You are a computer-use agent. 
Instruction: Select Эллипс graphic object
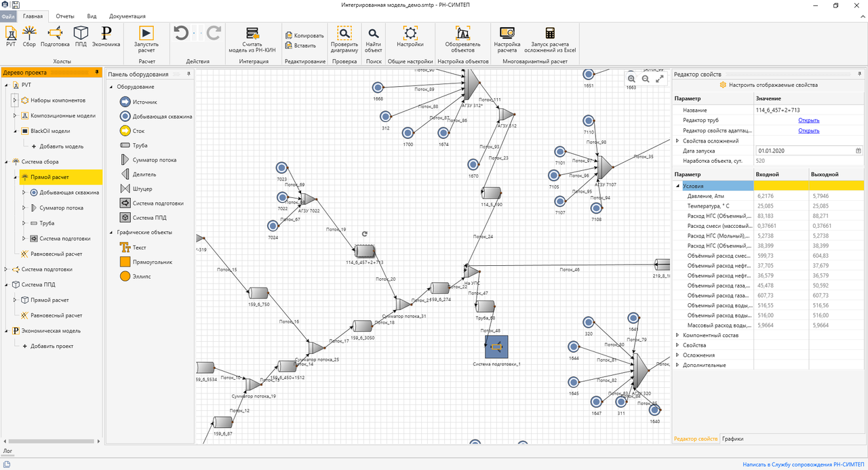click(x=135, y=277)
